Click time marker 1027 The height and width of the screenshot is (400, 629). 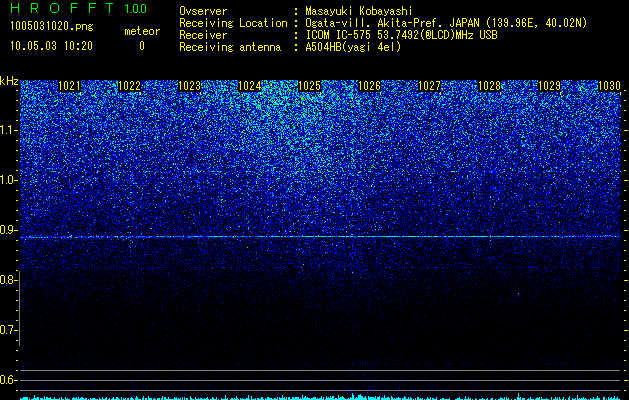click(x=429, y=86)
